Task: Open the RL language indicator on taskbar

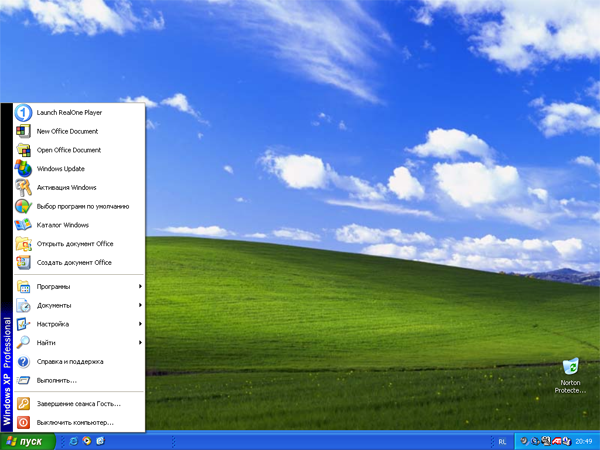Action: pos(502,442)
